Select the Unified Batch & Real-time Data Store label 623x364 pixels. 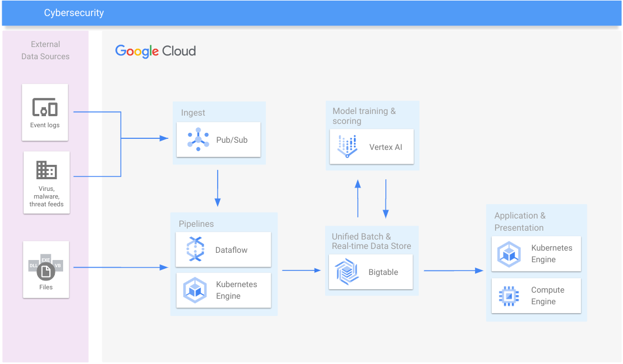[x=371, y=241]
